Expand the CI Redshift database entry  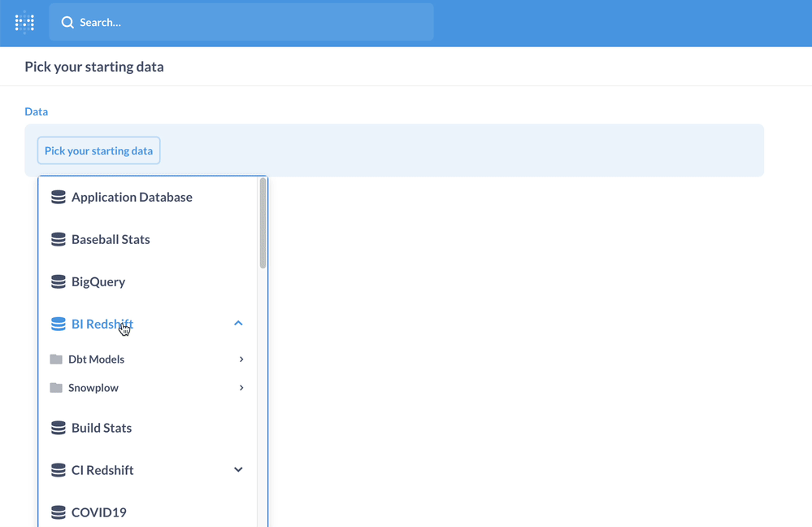click(x=237, y=469)
